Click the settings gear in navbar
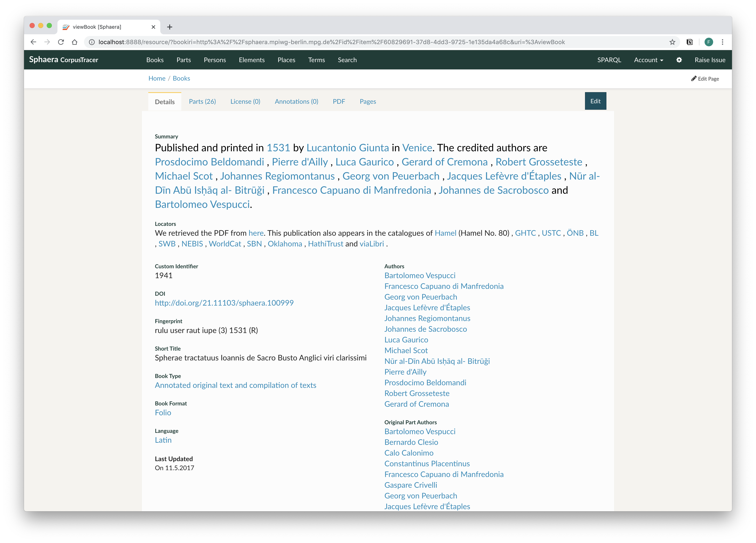This screenshot has width=756, height=543. pos(679,60)
